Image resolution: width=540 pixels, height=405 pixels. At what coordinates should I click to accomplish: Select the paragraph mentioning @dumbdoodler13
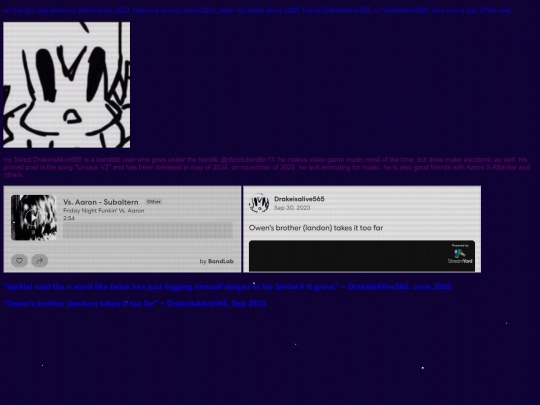tap(267, 167)
